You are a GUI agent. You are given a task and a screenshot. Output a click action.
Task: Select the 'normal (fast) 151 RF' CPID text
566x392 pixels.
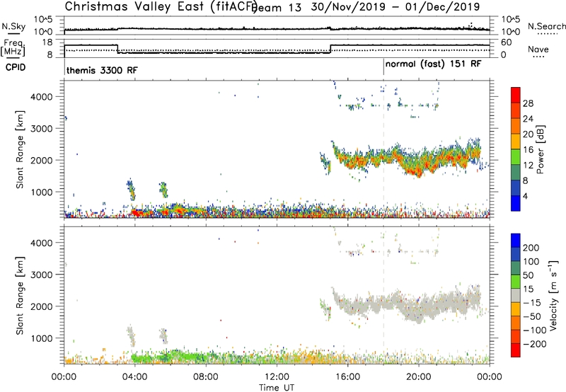click(x=433, y=64)
